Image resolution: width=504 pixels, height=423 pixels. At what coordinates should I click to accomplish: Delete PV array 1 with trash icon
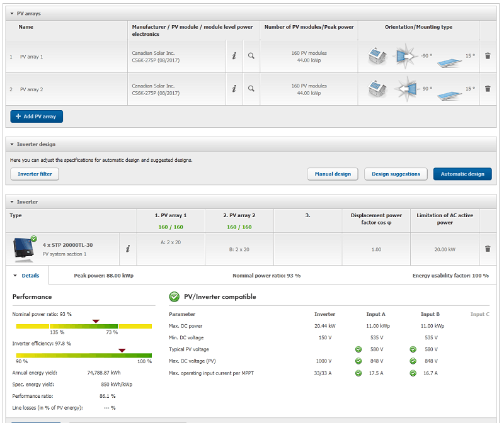[x=488, y=56]
